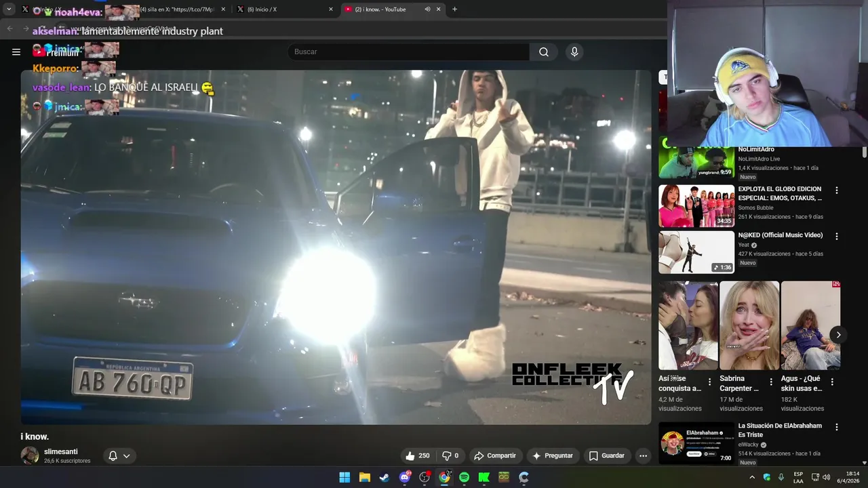Open options menu for EXPLOTA EL GLOBO video

837,190
